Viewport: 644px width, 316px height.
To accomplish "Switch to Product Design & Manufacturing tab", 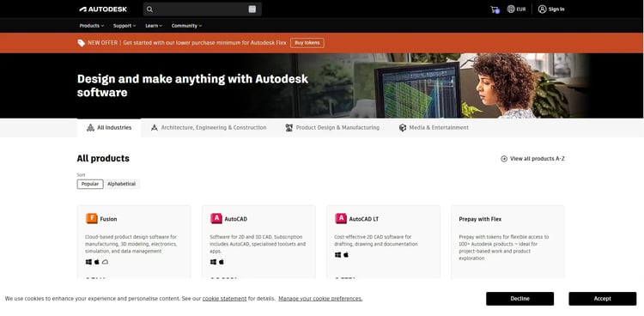I will (x=332, y=128).
